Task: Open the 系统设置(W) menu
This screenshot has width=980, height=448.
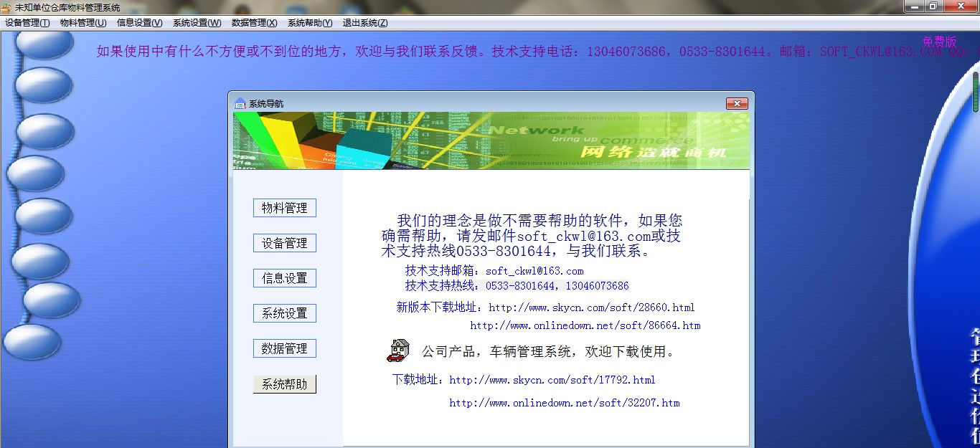Action: click(197, 23)
